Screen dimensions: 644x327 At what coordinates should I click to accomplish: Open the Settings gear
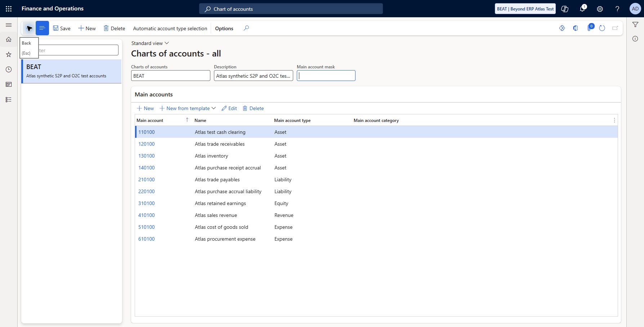[600, 9]
